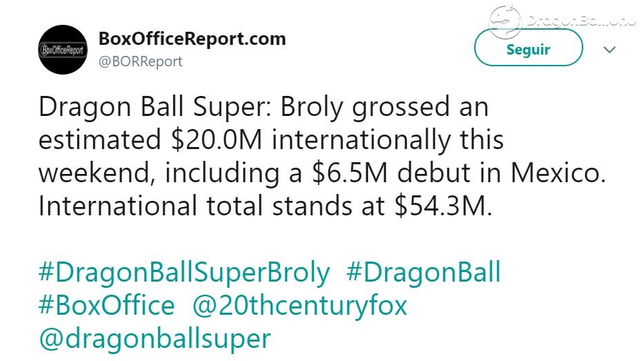This screenshot has height=361, width=644.
Task: Click the 'International total stands at $54.3M' line
Action: point(265,206)
